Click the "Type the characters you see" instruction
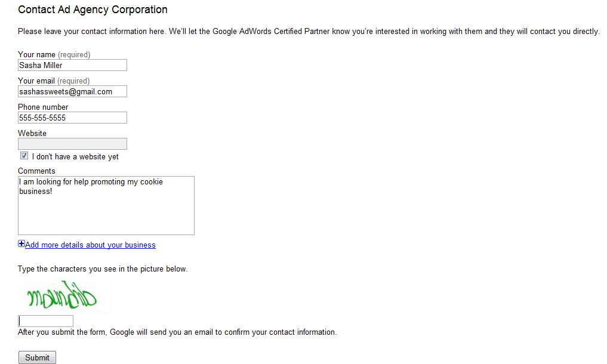Image resolution: width=607 pixels, height=364 pixels. click(103, 269)
